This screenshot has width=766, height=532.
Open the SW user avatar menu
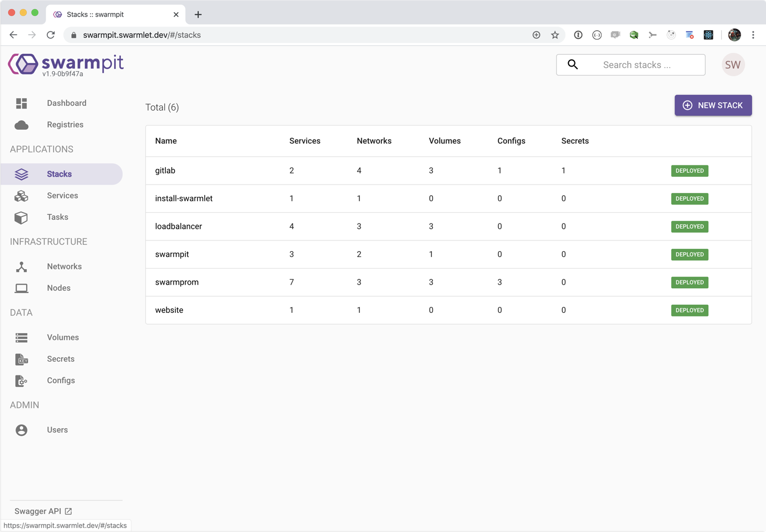732,65
